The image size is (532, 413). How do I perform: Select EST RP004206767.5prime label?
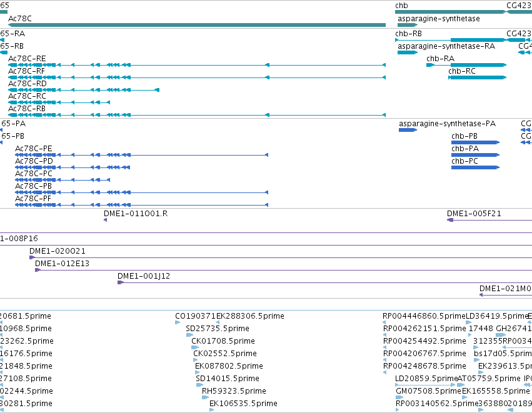[424, 354]
